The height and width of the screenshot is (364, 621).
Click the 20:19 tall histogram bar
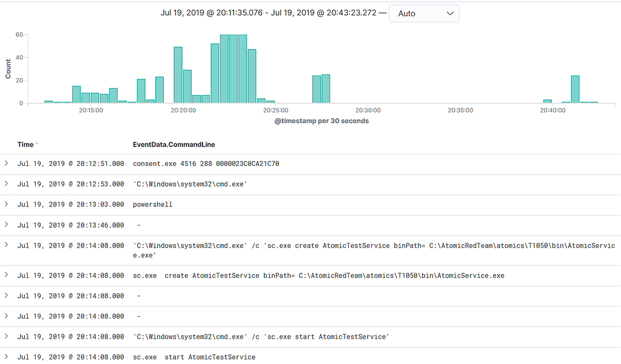point(178,73)
